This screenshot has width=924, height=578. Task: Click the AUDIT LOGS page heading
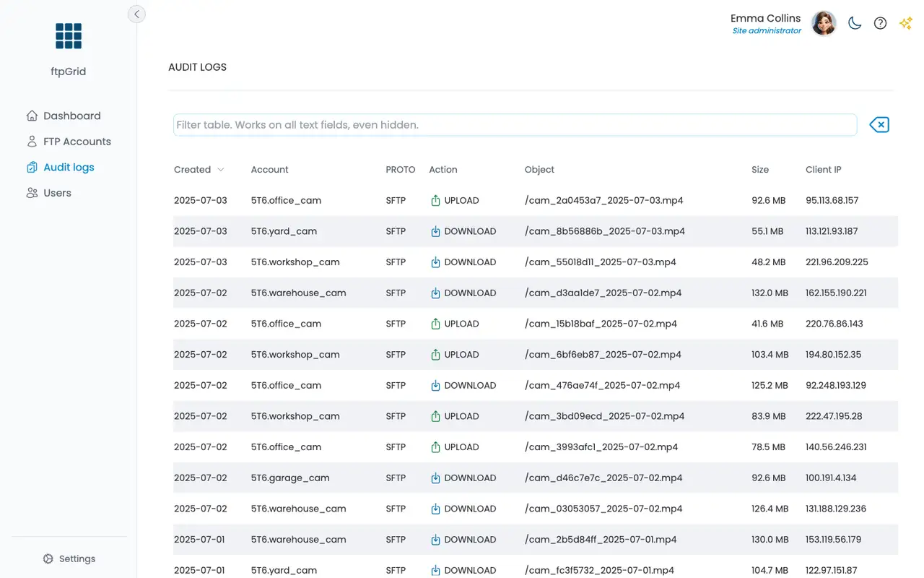click(x=197, y=67)
